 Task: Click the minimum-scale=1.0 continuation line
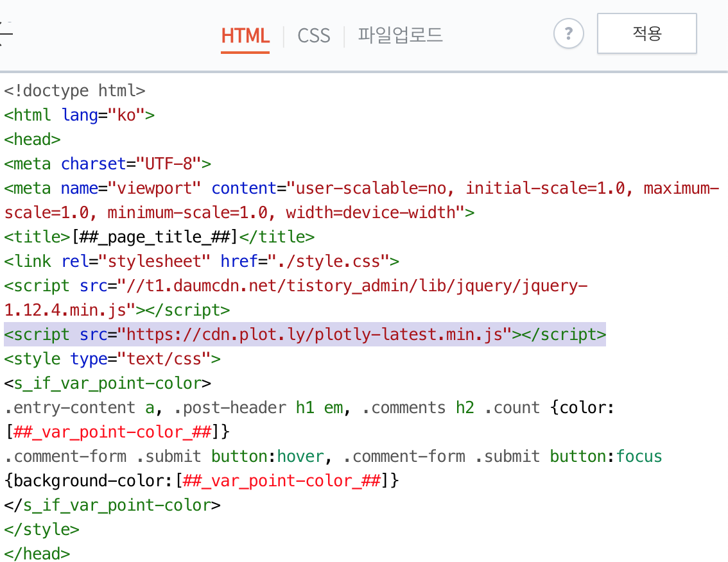click(239, 212)
